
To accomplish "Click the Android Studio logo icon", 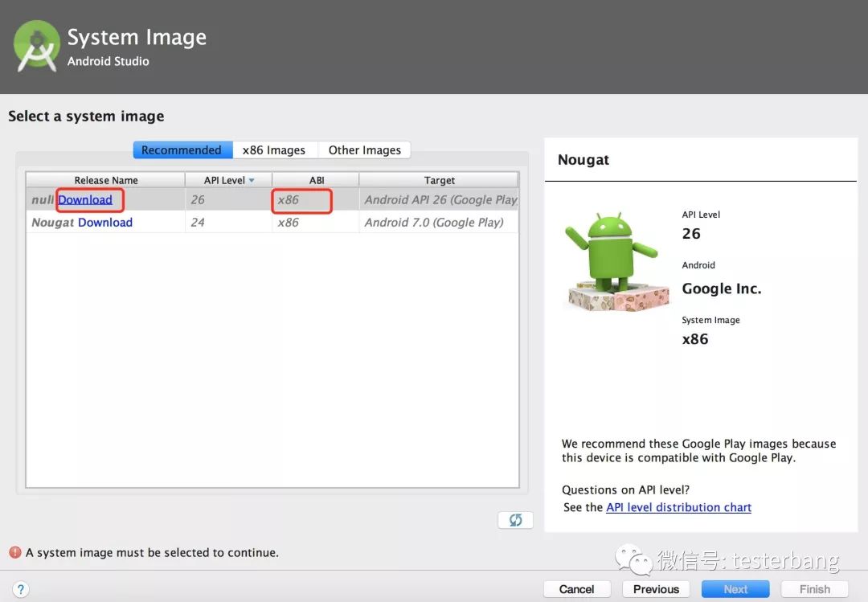I will click(36, 47).
